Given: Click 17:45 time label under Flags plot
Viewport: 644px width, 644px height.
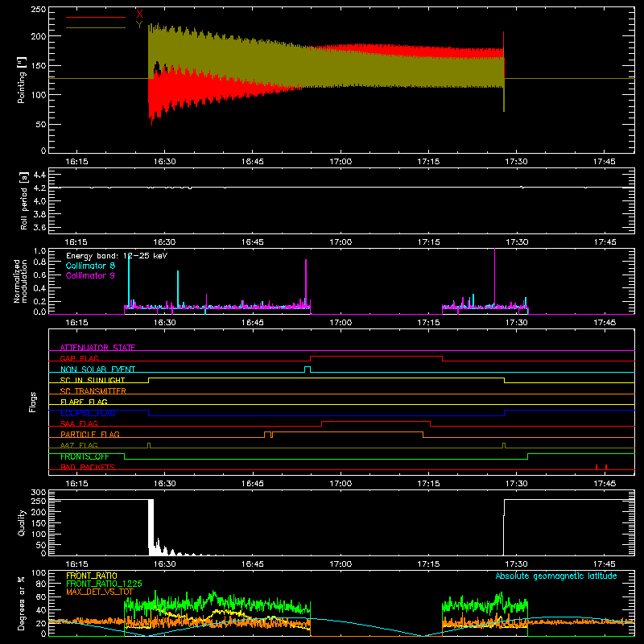Looking at the screenshot, I should 605,484.
